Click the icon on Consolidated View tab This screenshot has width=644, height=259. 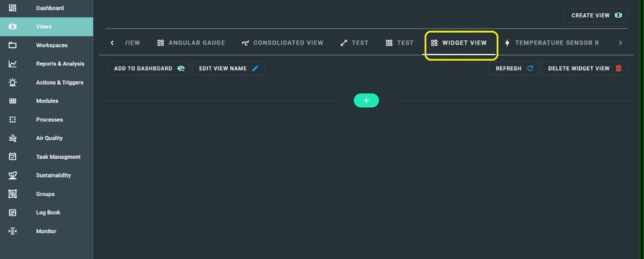click(245, 43)
